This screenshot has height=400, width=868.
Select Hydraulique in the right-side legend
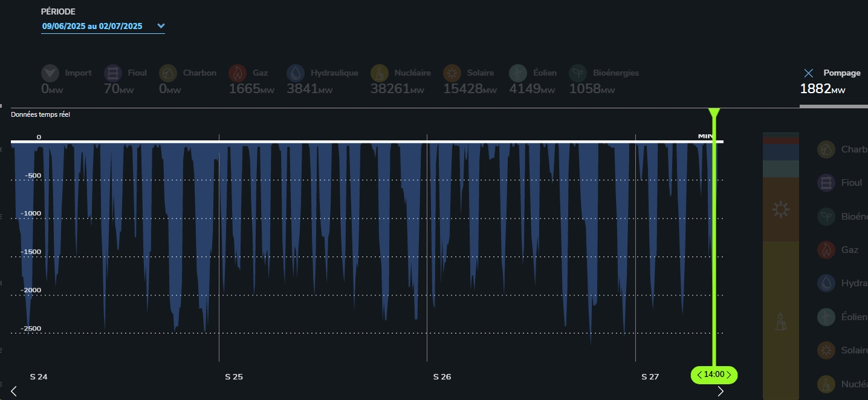pyautogui.click(x=843, y=283)
